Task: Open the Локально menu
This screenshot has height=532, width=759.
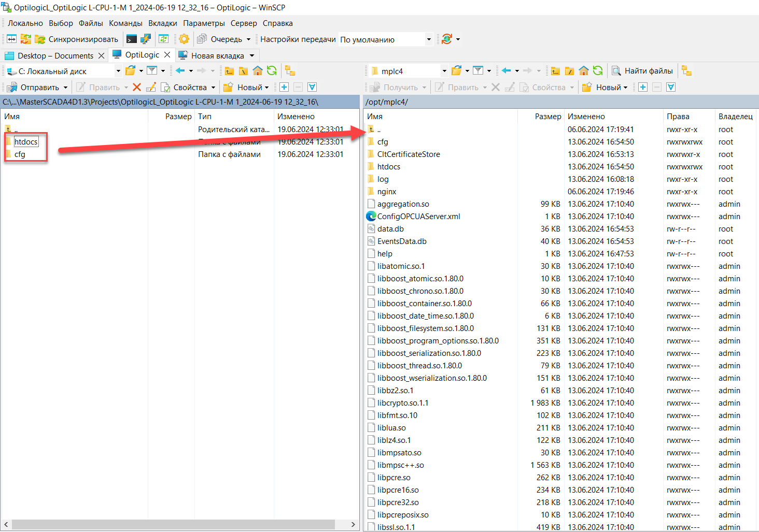Action: [25, 23]
